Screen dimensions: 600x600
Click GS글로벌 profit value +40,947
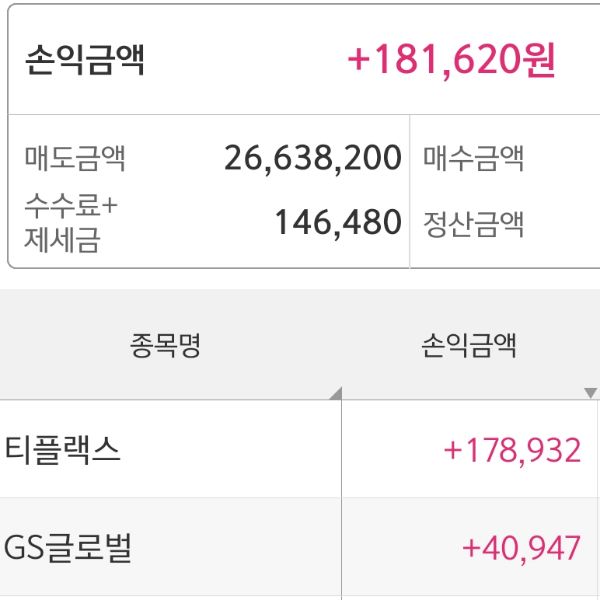[521, 548]
